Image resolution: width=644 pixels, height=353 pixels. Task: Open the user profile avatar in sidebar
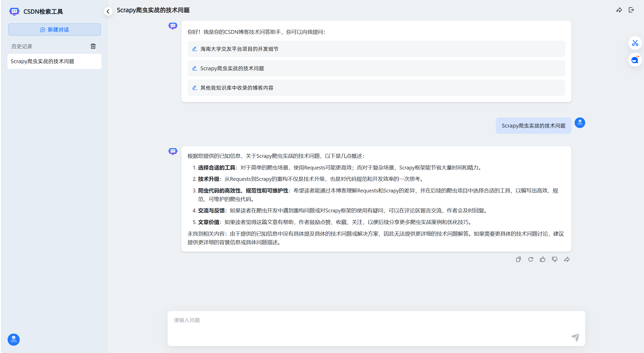[14, 339]
